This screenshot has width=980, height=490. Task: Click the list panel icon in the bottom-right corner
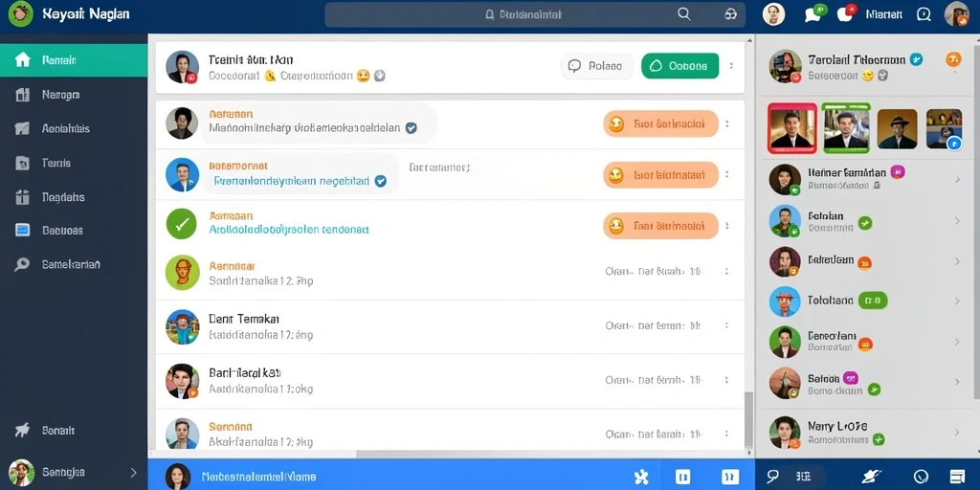[957, 477]
